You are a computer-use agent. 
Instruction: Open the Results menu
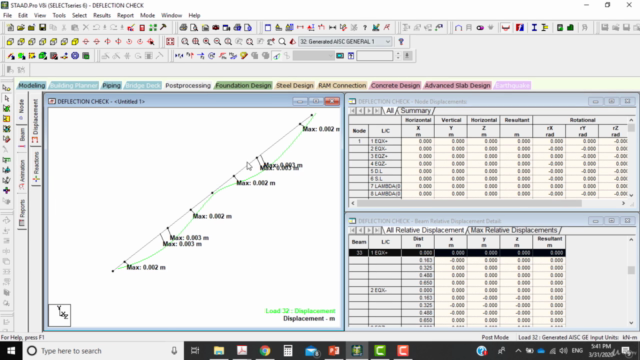coord(102,16)
